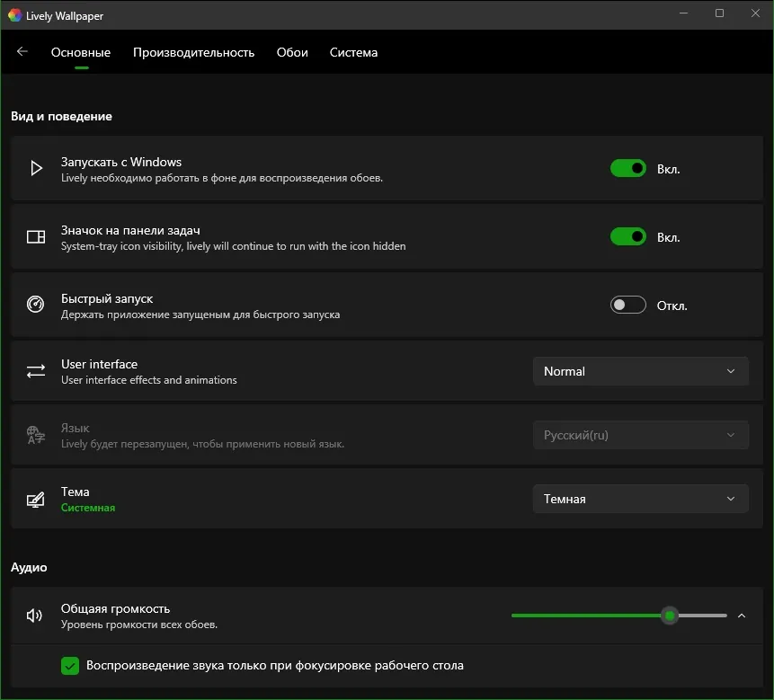Screen dimensions: 774x700
Task: Click the taskbar panel icon for Значок на панели задач
Action: click(36, 237)
